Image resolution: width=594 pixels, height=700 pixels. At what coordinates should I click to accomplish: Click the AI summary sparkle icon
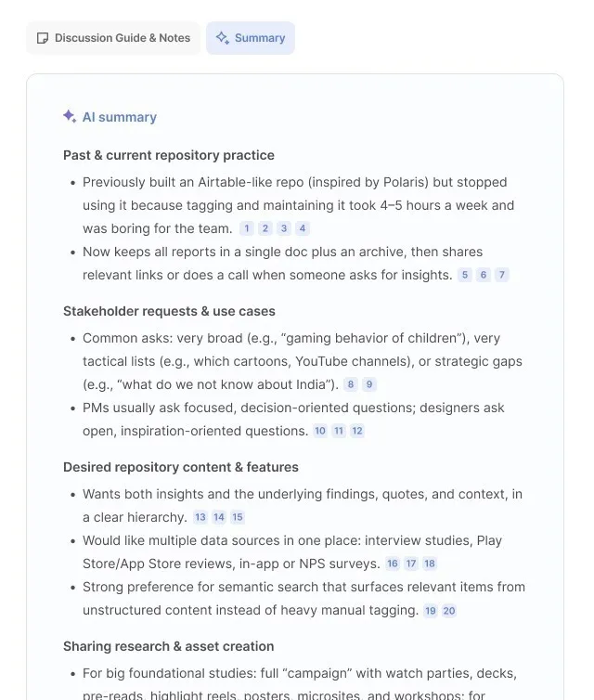[x=70, y=117]
